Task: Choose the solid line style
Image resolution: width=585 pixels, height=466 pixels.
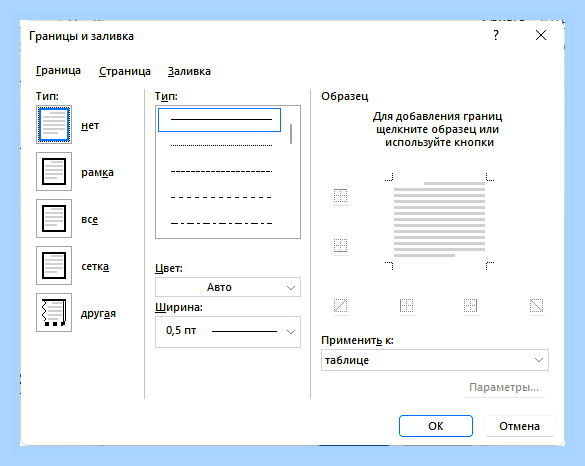Action: point(219,120)
